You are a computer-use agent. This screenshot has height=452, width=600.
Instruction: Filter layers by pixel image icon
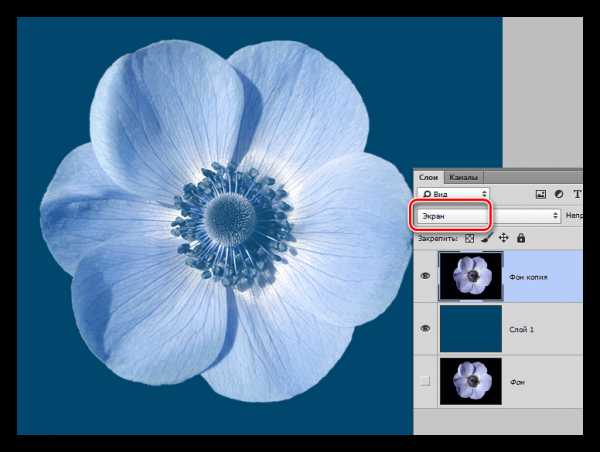pyautogui.click(x=541, y=194)
